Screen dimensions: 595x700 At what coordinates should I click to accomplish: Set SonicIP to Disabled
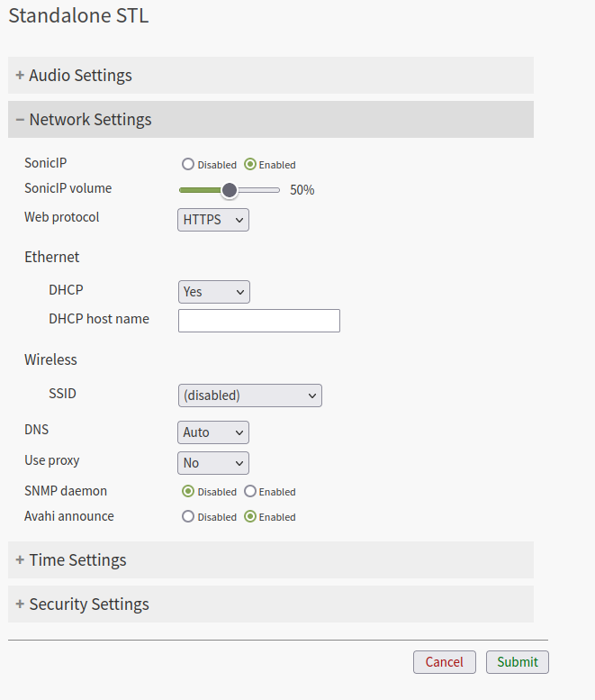pyautogui.click(x=188, y=165)
